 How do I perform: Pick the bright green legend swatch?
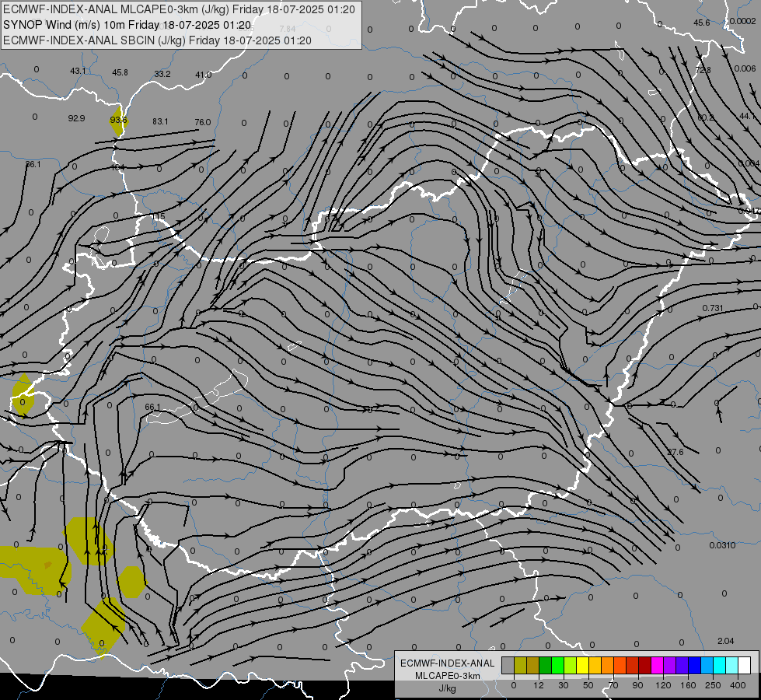(x=557, y=666)
